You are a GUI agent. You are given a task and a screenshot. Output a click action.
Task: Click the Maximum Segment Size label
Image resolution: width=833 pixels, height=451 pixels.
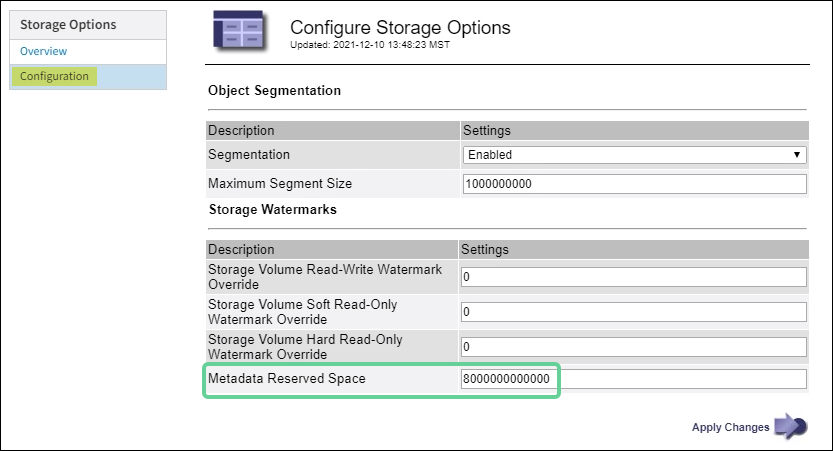point(280,184)
